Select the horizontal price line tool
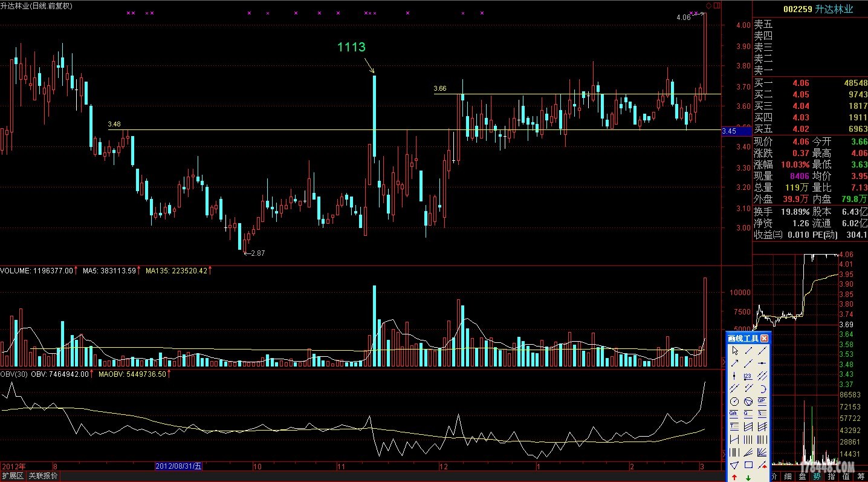Screen dimensions: 868x482 tap(762, 363)
